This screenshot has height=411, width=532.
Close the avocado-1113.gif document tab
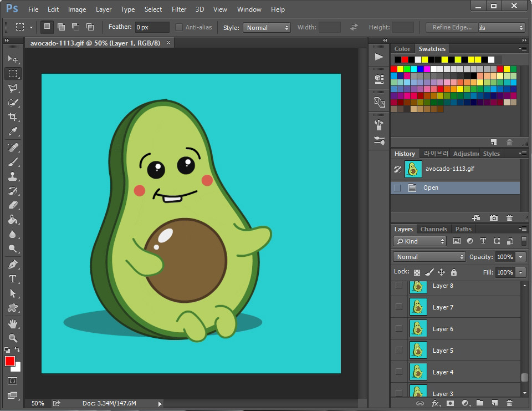pyautogui.click(x=168, y=43)
